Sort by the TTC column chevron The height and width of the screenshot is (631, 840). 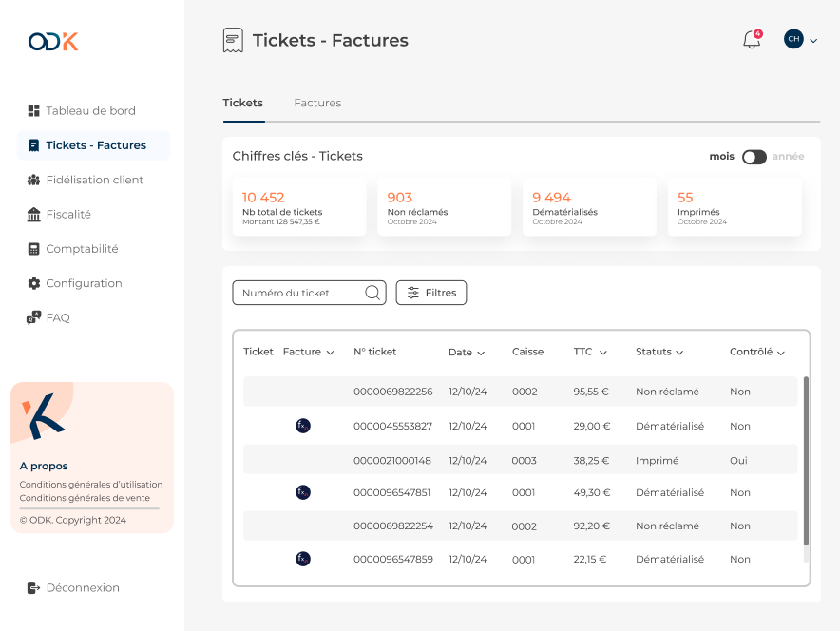602,353
